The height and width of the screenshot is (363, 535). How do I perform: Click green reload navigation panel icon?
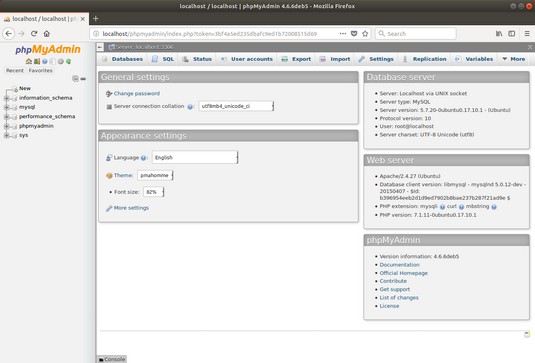point(69,61)
